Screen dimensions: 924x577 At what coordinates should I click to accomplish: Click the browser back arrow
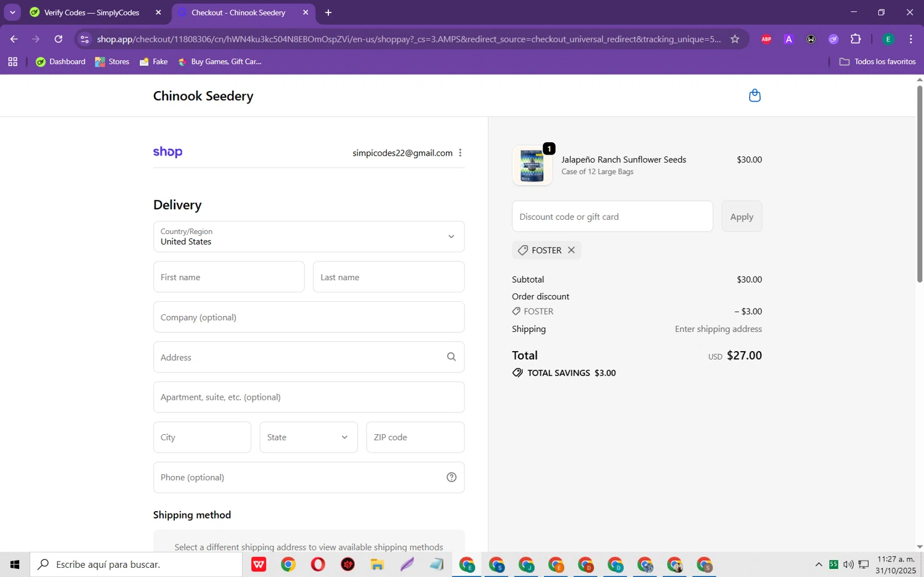click(x=14, y=39)
